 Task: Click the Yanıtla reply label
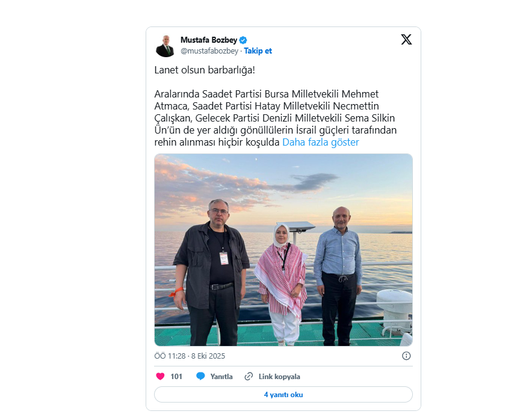point(221,377)
